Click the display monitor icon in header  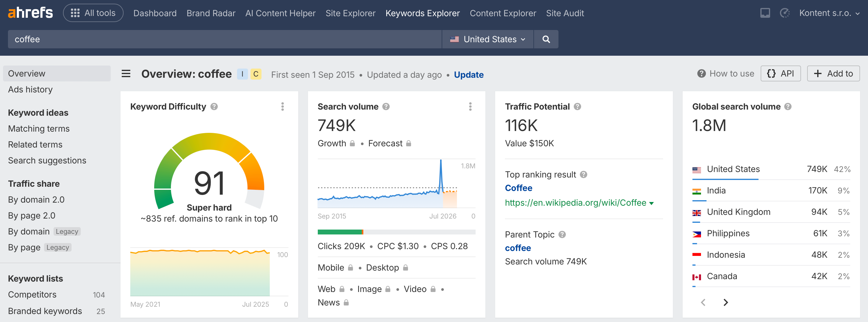tap(765, 13)
